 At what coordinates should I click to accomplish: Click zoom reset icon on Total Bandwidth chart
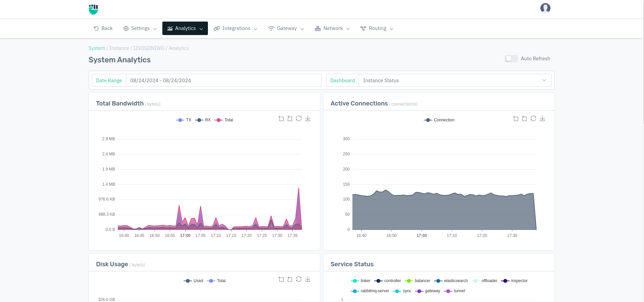pyautogui.click(x=290, y=119)
